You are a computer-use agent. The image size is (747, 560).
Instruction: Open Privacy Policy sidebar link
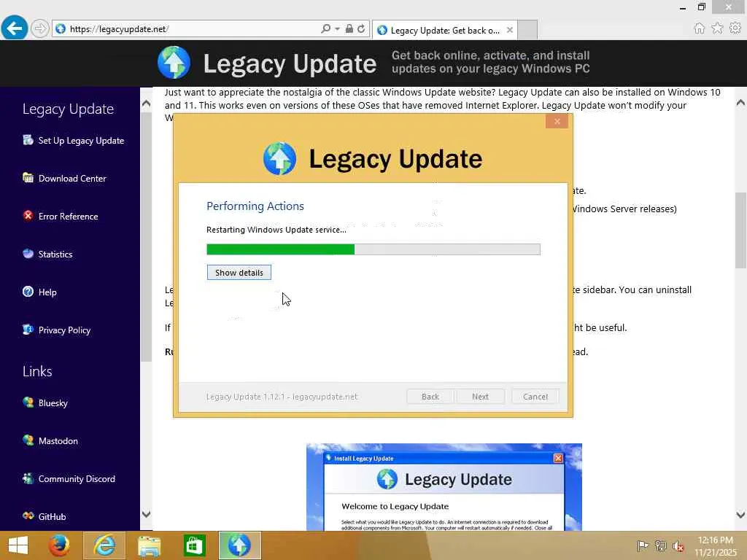64,330
